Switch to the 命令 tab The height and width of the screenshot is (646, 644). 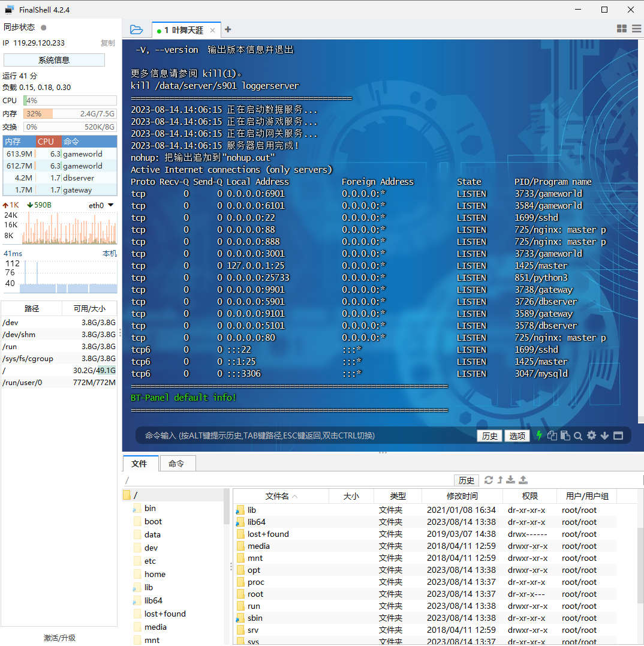coord(177,464)
